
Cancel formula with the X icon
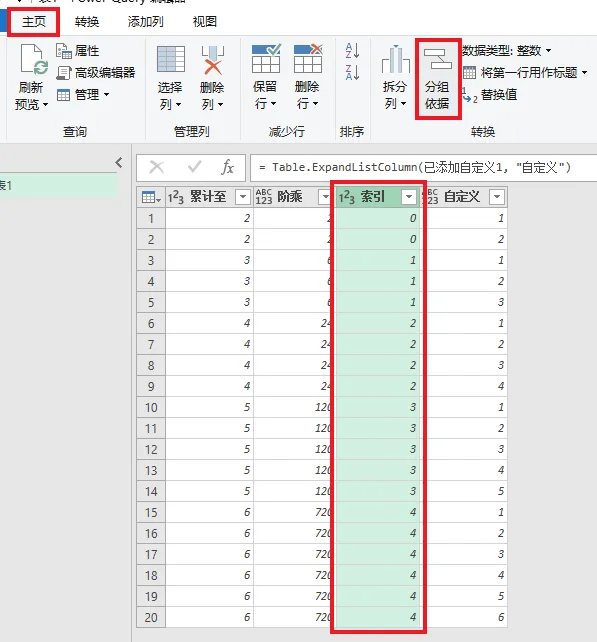pyautogui.click(x=156, y=167)
